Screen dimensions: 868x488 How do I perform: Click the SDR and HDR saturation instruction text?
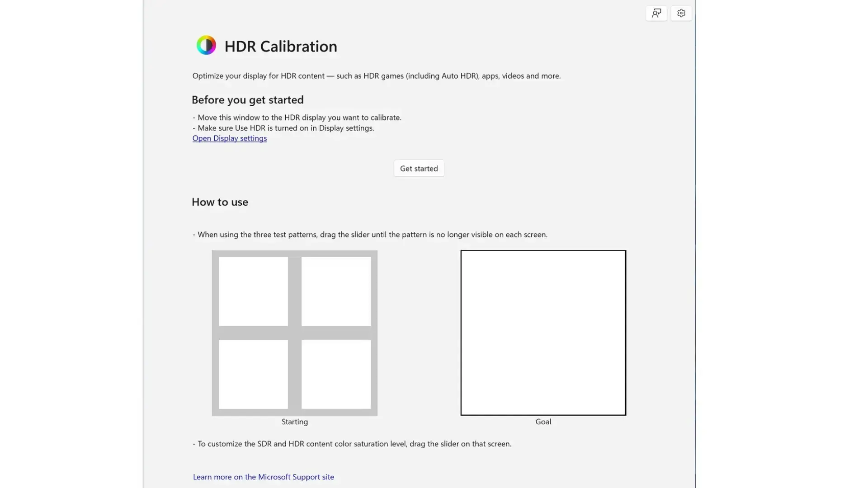click(x=352, y=444)
